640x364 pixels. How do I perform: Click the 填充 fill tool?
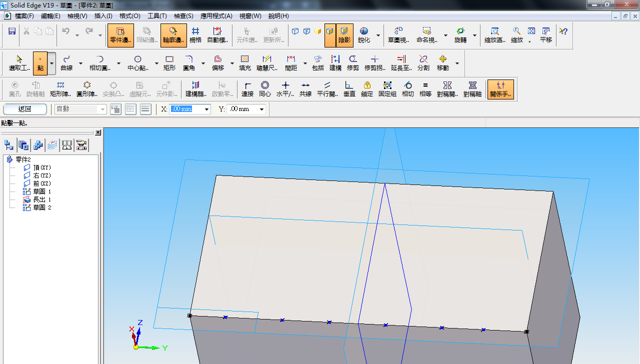click(x=245, y=63)
